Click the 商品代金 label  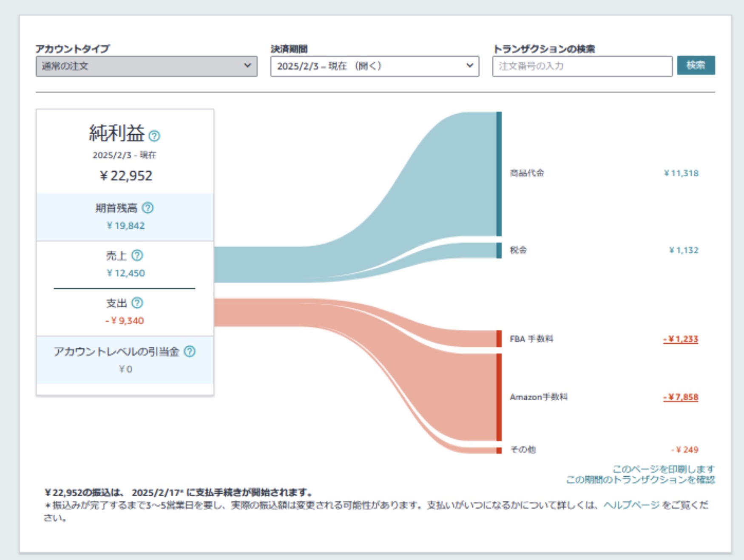click(x=527, y=173)
